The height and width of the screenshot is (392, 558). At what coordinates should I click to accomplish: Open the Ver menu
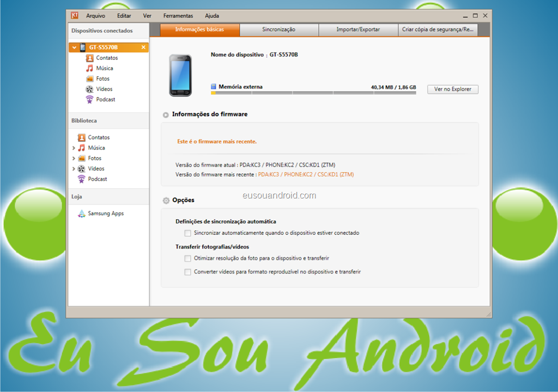coord(147,16)
